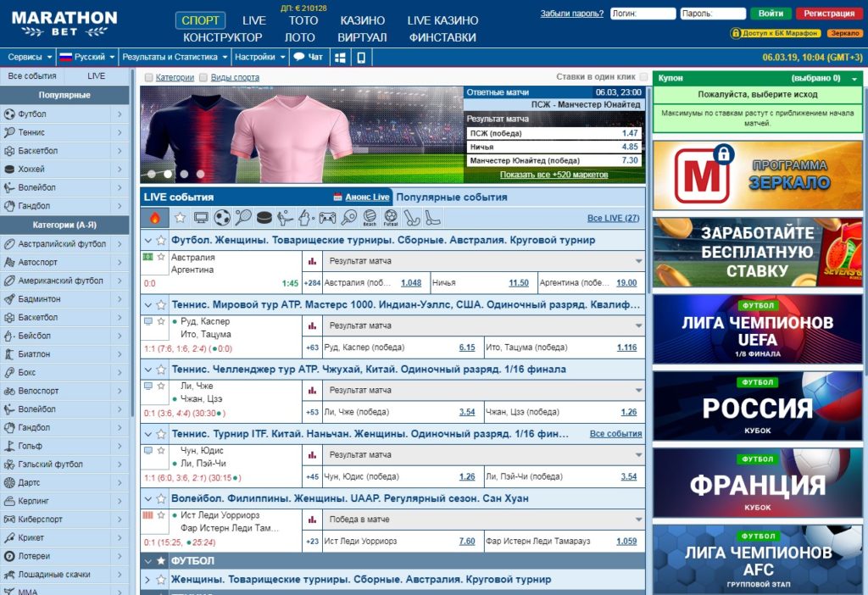This screenshot has height=595, width=868.
Task: Switch to the Популярные события tab
Action: pyautogui.click(x=452, y=197)
